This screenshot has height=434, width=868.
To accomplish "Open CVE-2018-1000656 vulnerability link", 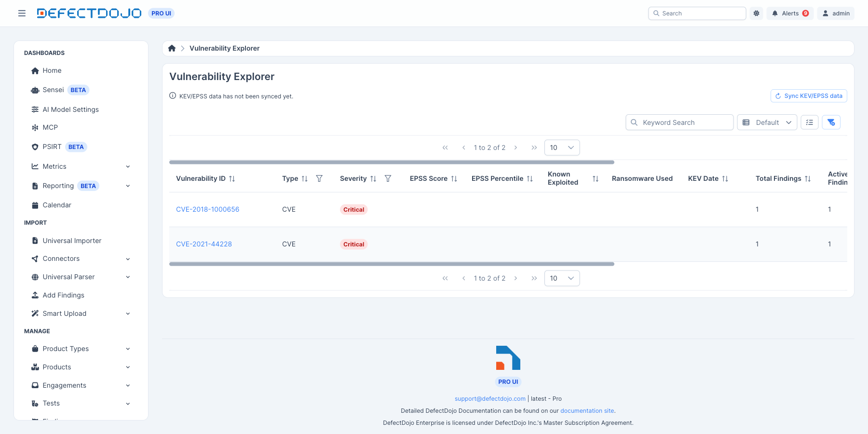I will pos(208,209).
